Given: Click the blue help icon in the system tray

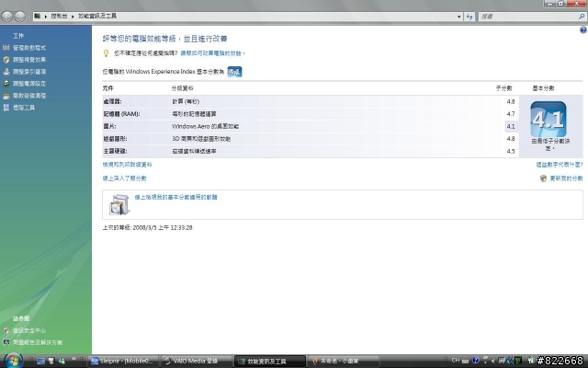Looking at the screenshot, I should coord(476,361).
